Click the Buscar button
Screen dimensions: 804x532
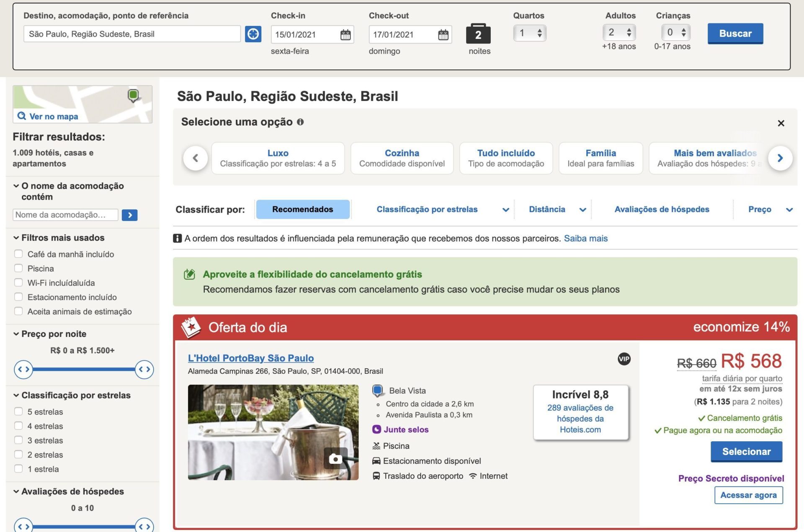[x=735, y=33]
